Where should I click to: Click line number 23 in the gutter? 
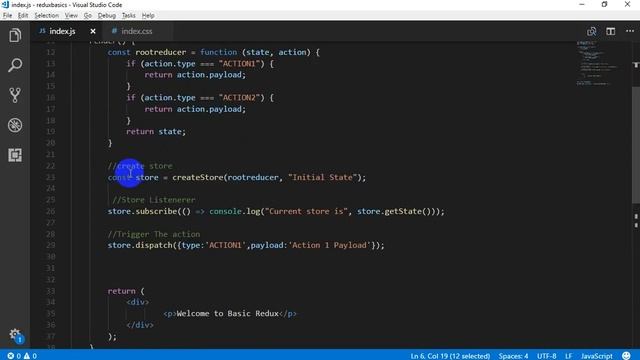pos(50,177)
